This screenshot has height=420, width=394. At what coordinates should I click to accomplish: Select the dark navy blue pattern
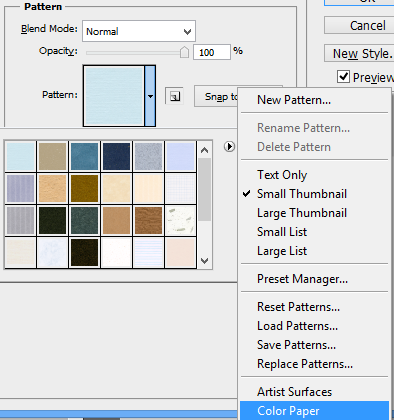pyautogui.click(x=117, y=156)
